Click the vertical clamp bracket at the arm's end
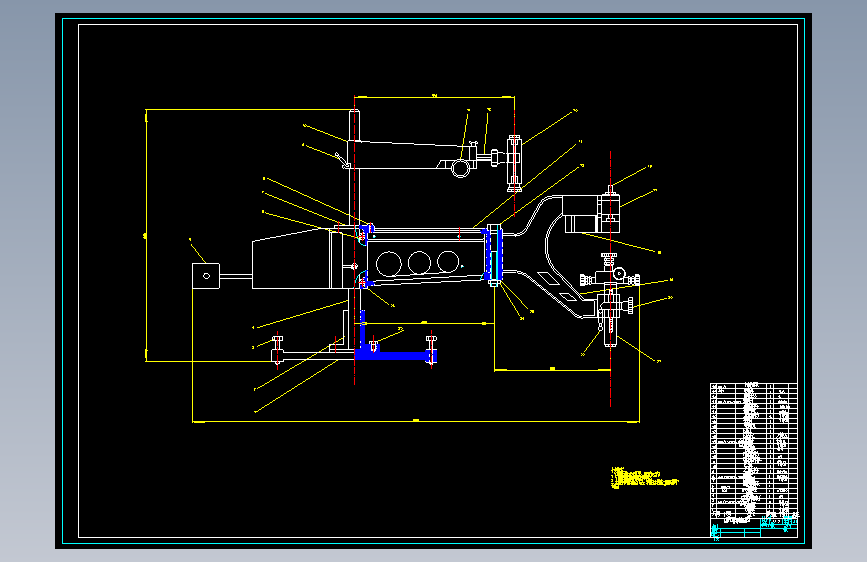This screenshot has width=867, height=562. point(514,163)
